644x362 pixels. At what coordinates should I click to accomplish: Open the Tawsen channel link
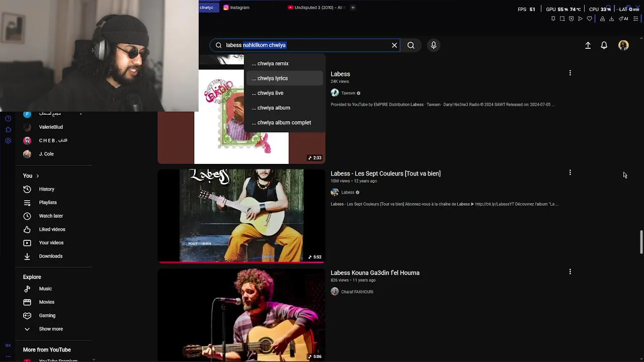coord(348,93)
